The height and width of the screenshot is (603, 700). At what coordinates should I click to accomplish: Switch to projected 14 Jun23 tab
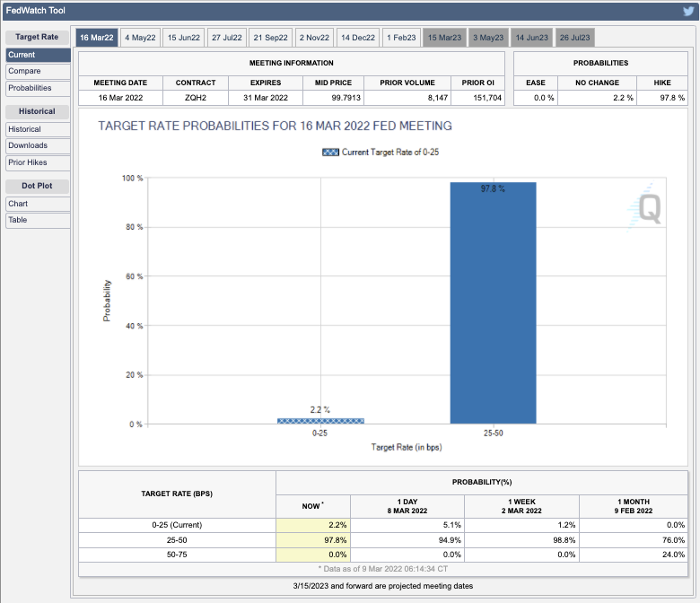click(531, 38)
